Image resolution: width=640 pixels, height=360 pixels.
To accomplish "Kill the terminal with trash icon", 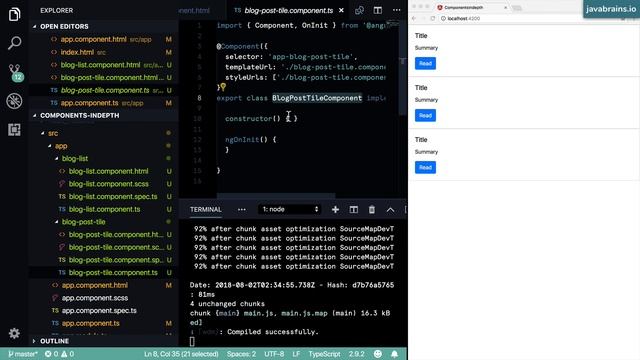I will point(371,209).
